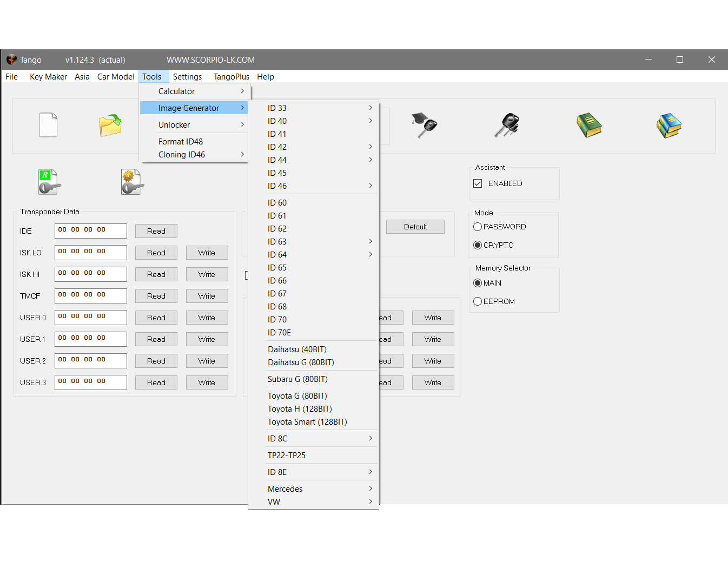
Task: Click the Tango app logo in the title bar
Action: (11, 60)
